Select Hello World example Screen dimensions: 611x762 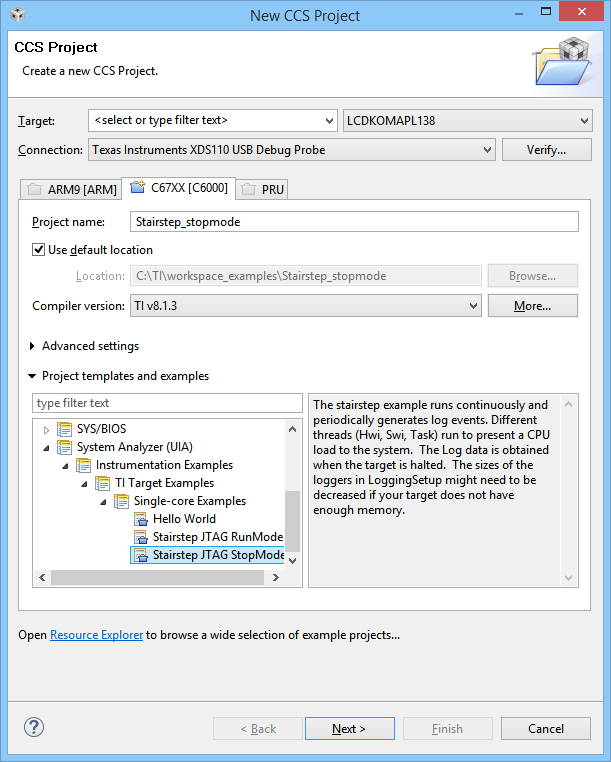(184, 519)
